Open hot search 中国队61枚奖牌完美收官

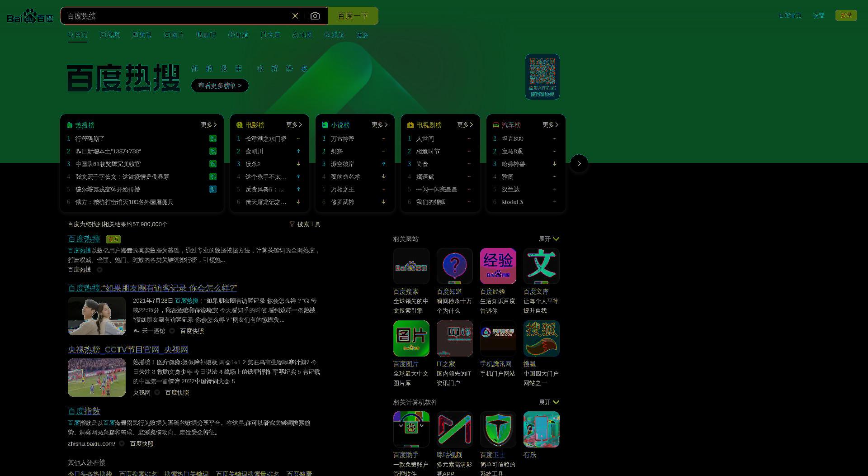coord(108,164)
